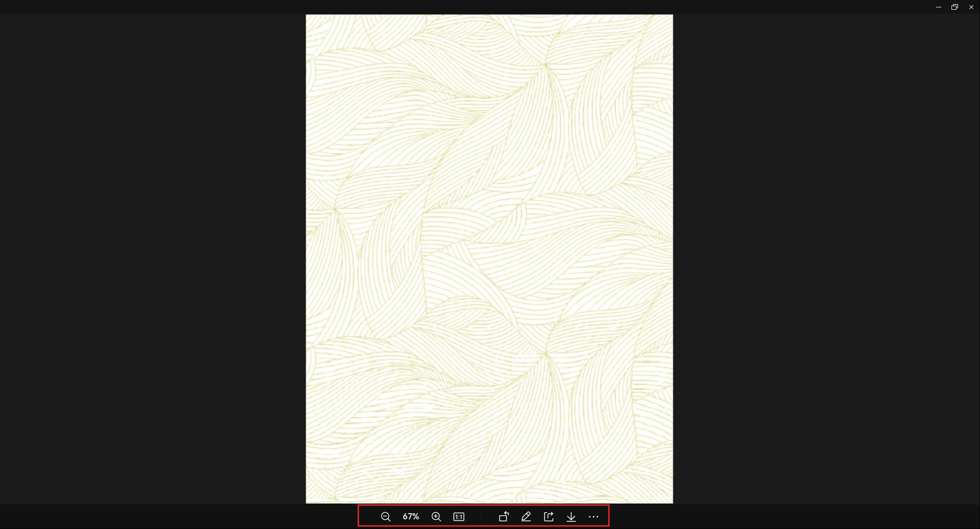The image size is (980, 529).
Task: Switch to 1:1 actual size view
Action: click(x=459, y=517)
